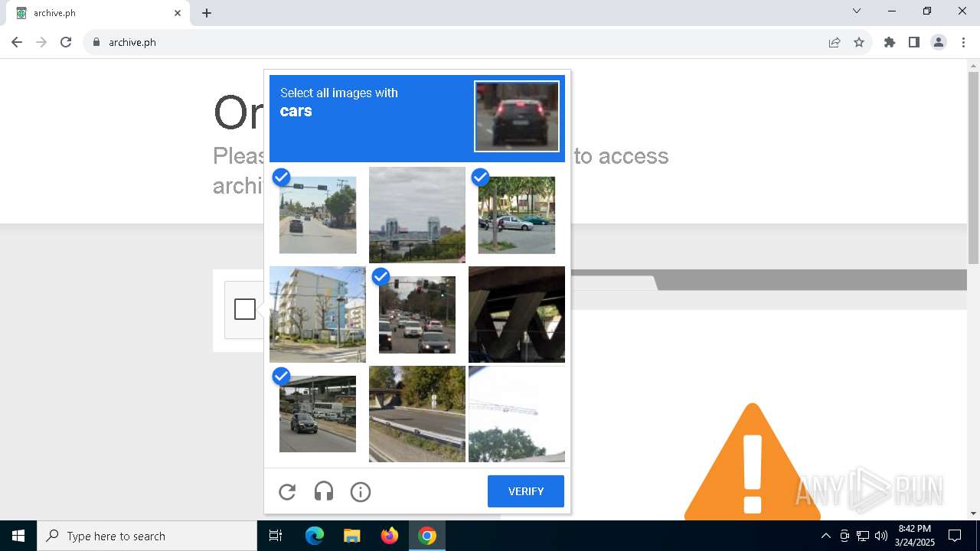Bookmark this page with star icon

(859, 42)
